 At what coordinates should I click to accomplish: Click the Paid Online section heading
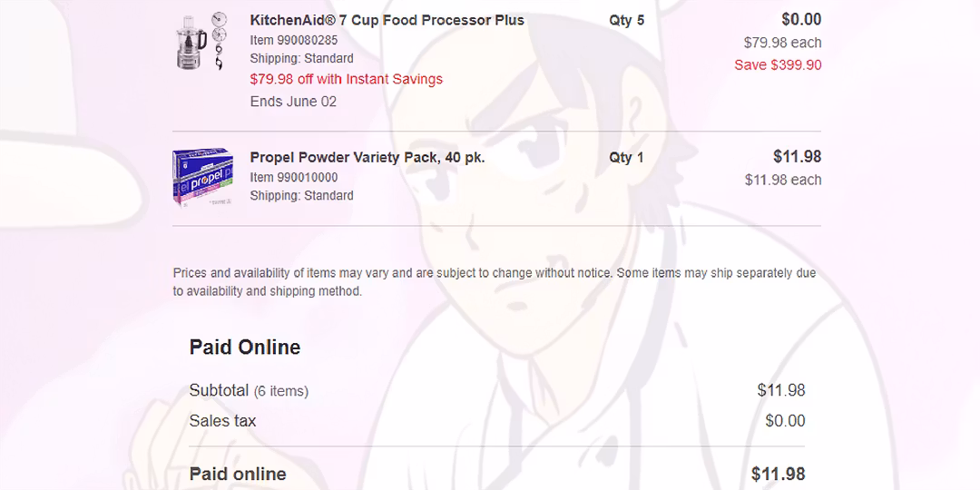click(x=244, y=347)
